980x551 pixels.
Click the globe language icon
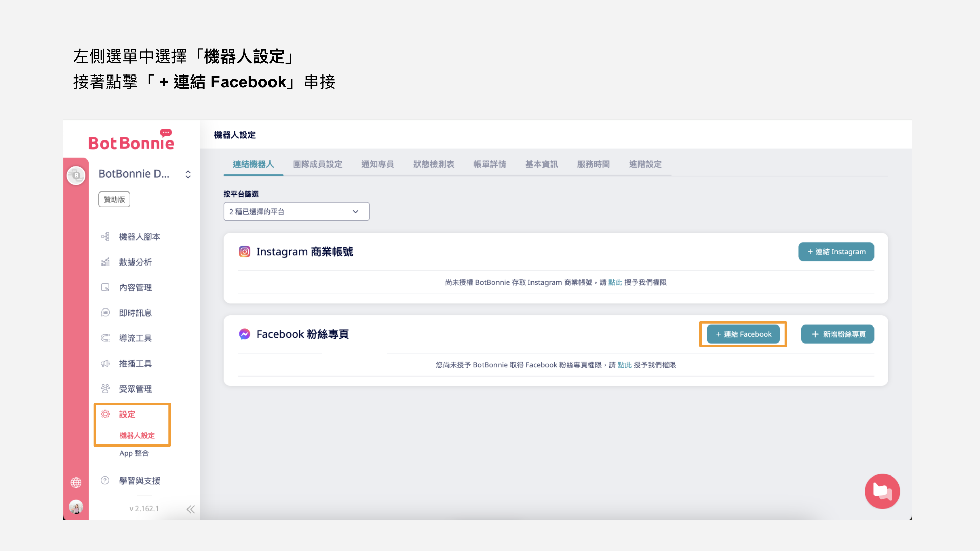click(76, 483)
